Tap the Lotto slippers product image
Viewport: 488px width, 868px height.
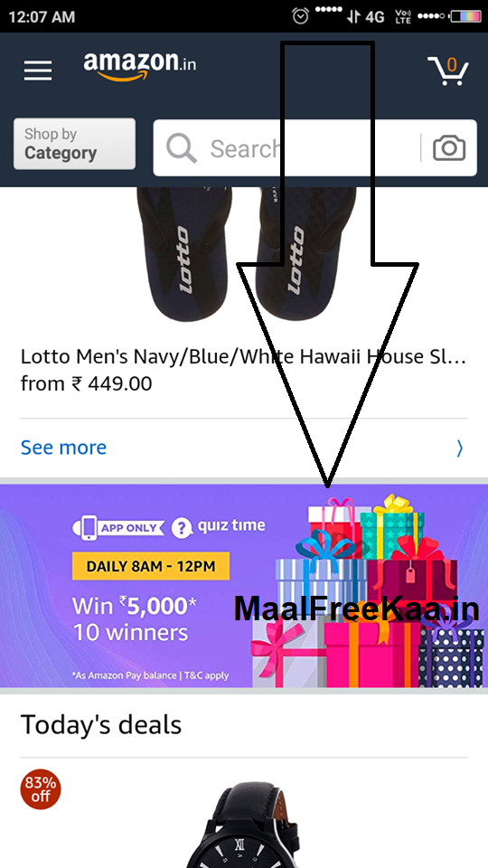pyautogui.click(x=247, y=255)
